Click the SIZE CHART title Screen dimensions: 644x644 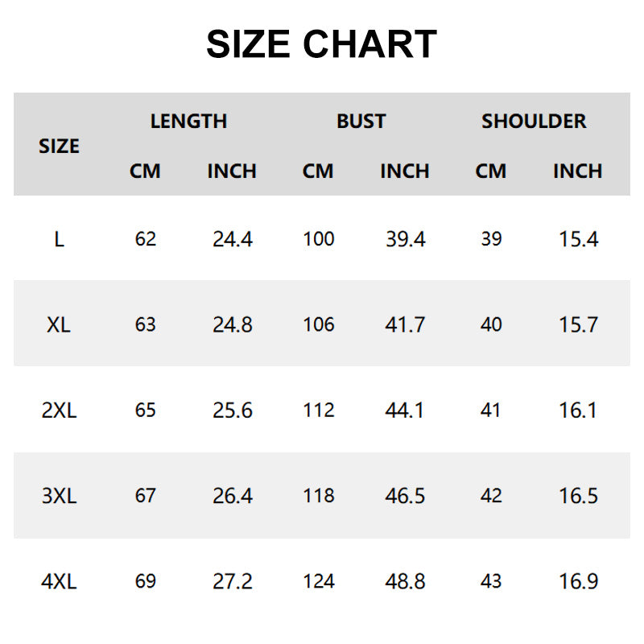click(321, 44)
